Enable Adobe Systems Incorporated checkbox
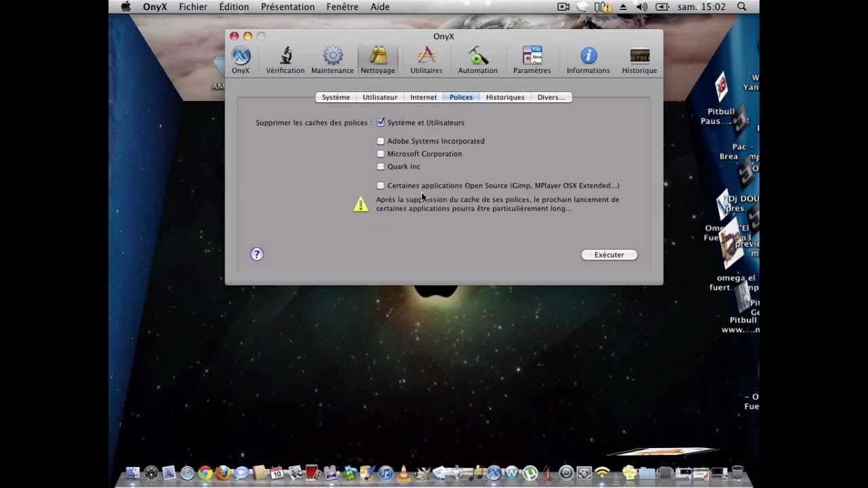 click(x=380, y=141)
